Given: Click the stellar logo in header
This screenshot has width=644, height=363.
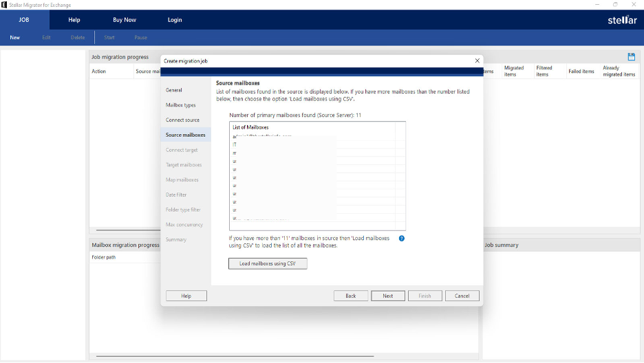Looking at the screenshot, I should (622, 20).
